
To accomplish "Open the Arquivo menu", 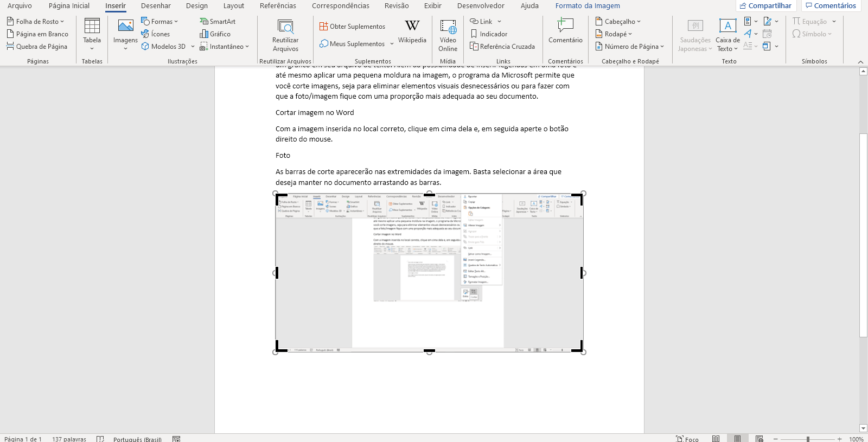I will click(20, 6).
